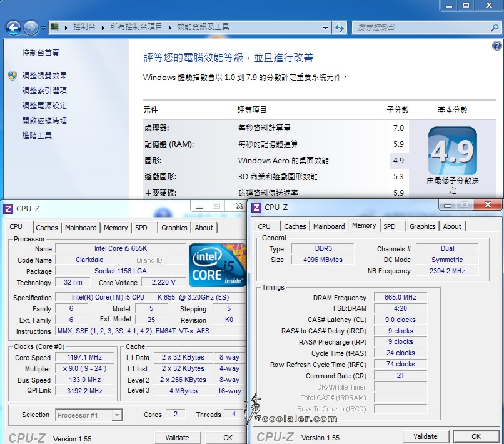
Task: Select the Graphics tab in right CPU-Z window
Action: (422, 226)
